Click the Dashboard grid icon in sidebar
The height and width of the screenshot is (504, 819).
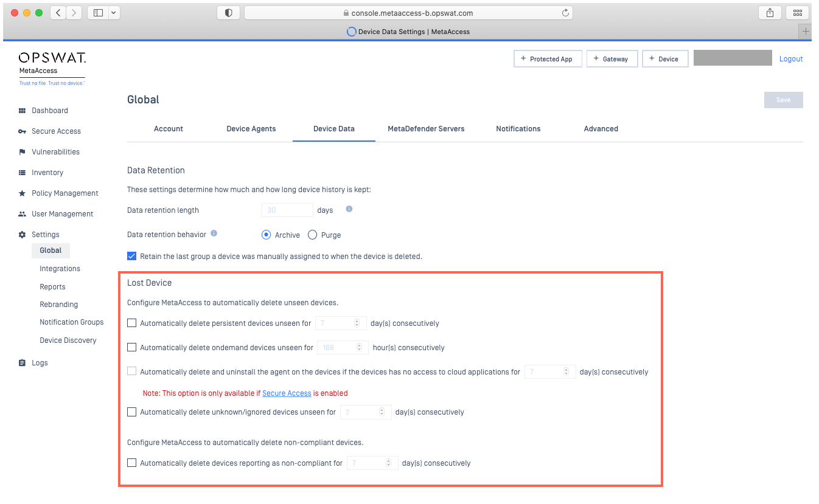coord(22,111)
